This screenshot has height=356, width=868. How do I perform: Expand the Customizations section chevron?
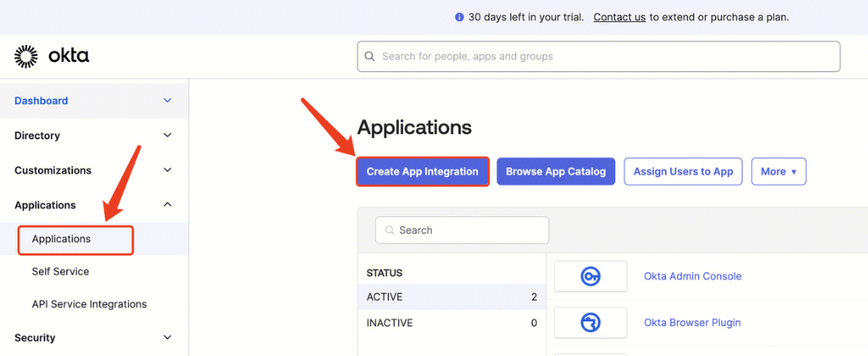(167, 170)
